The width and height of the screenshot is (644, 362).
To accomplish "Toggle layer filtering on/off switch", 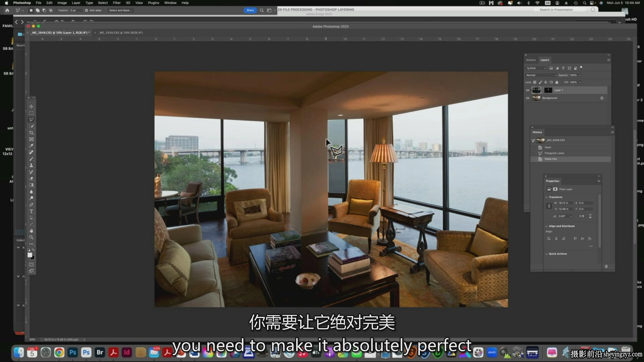I will click(x=581, y=67).
